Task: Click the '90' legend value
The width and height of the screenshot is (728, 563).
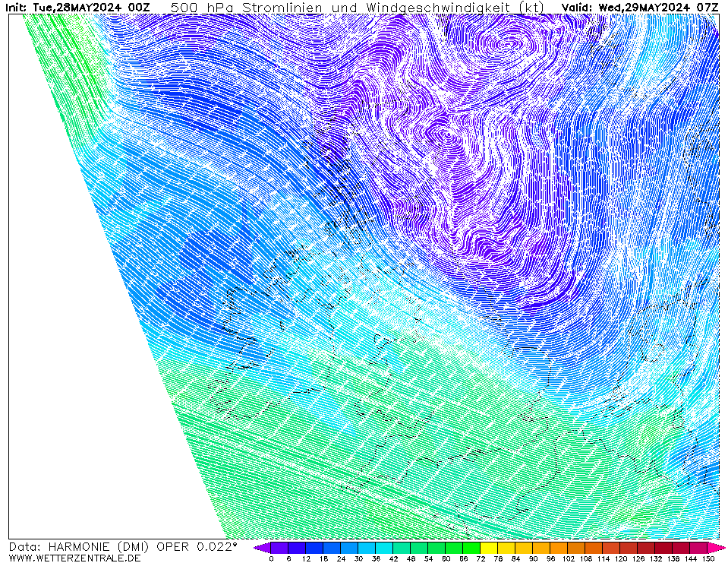Action: (533, 558)
